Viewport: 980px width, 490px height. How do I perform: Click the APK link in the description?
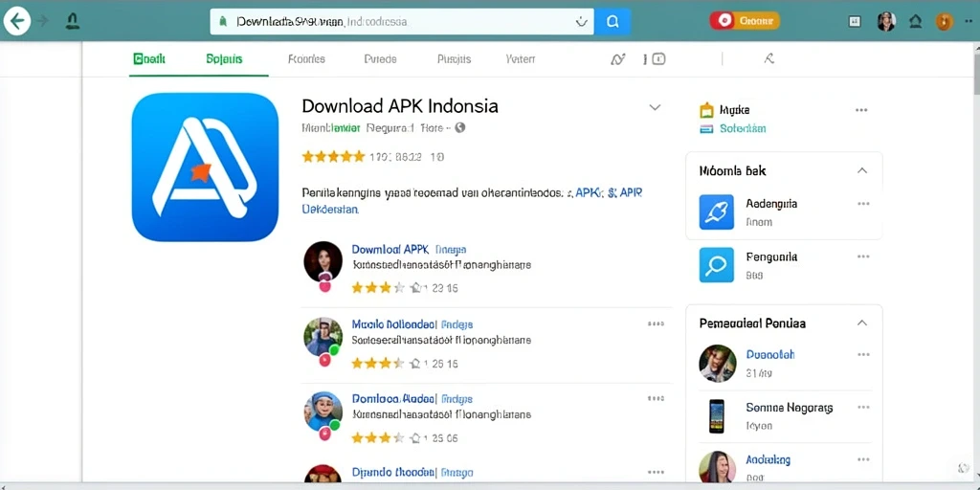pyautogui.click(x=587, y=193)
